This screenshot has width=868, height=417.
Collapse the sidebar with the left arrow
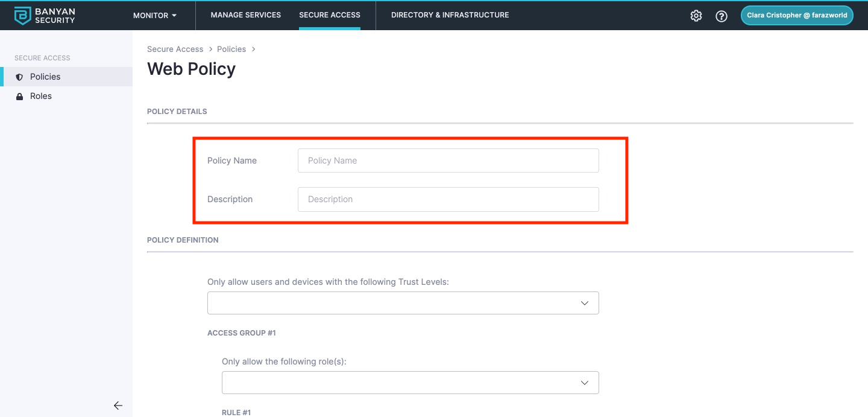click(118, 406)
